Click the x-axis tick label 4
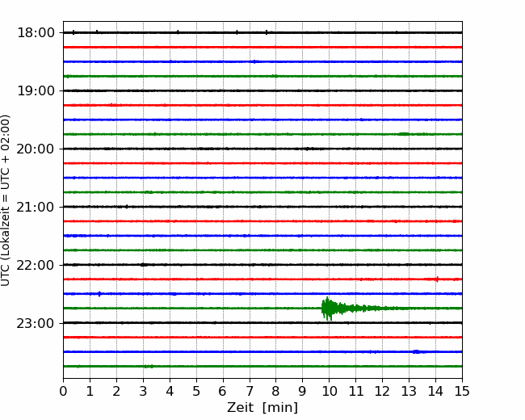The height and width of the screenshot is (420, 525). click(170, 391)
